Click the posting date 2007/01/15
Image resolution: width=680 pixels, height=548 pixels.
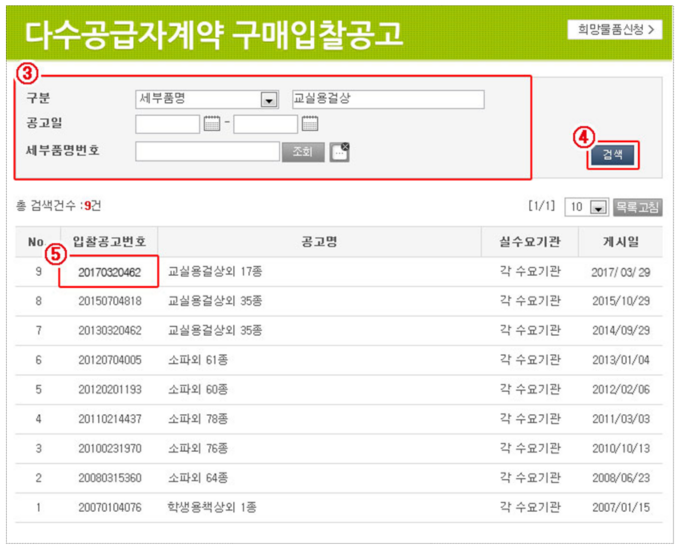pyautogui.click(x=621, y=507)
